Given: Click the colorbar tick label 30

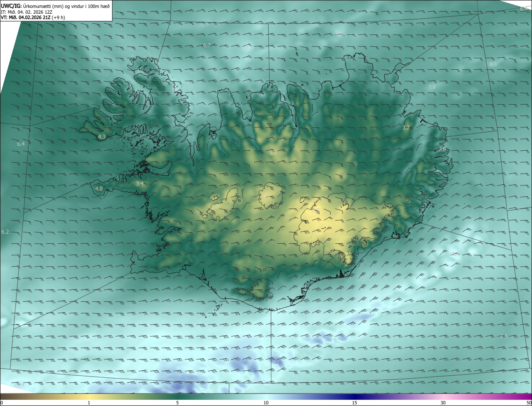Looking at the screenshot, I should 443,403.
